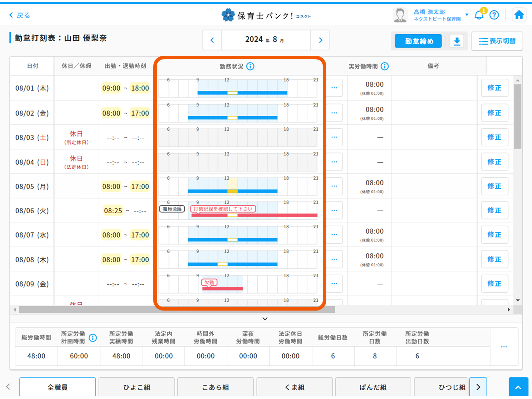This screenshot has height=399, width=532.
Task: Click info icon beside 実労働時間 header
Action: (385, 66)
